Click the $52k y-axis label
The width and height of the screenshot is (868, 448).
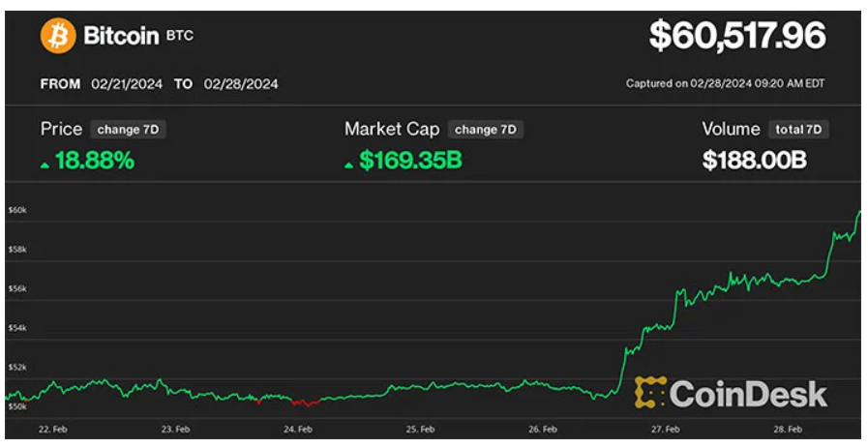[17, 367]
